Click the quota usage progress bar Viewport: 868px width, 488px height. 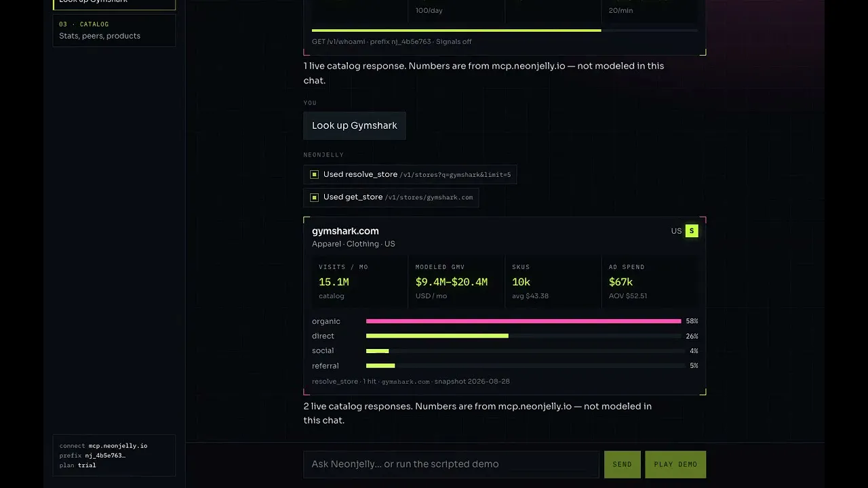coord(505,30)
